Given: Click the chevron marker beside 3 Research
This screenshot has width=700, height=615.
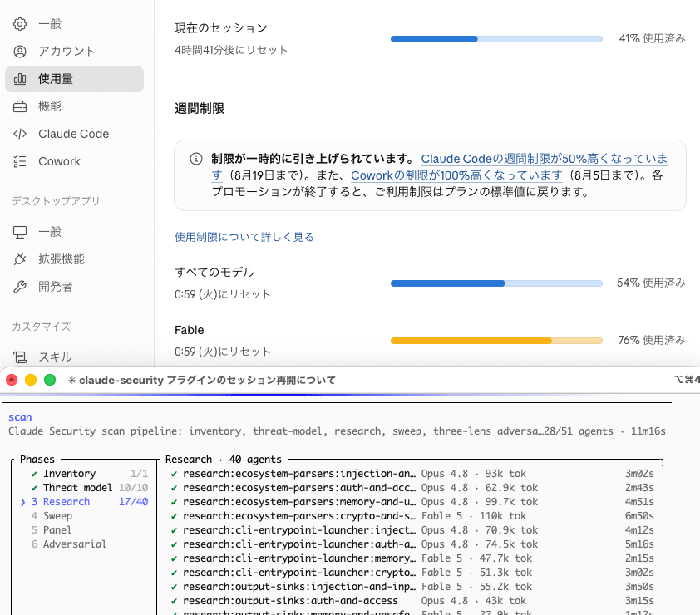Looking at the screenshot, I should coord(22,502).
